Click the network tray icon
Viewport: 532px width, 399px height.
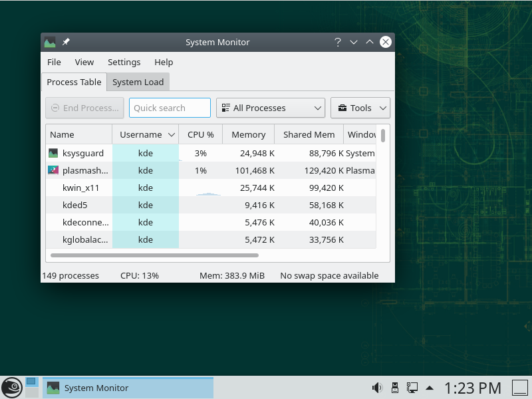point(412,387)
